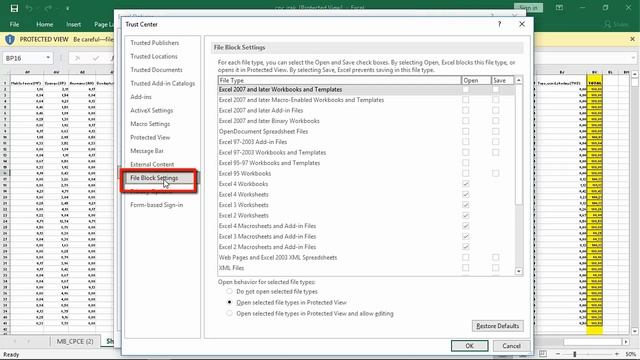Select Open in Protected View and allow editing
Screen dimensions: 640x360
229,313
